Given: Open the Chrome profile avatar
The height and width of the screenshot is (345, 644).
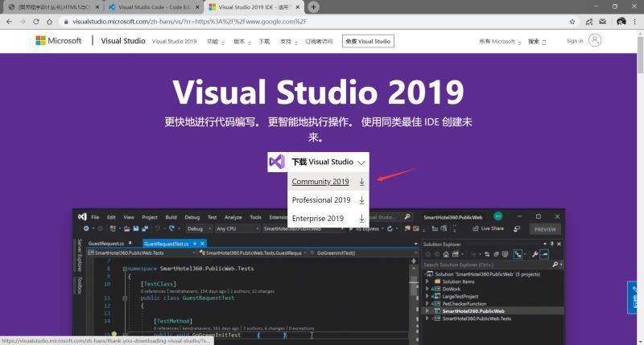Looking at the screenshot, I should click(x=621, y=22).
